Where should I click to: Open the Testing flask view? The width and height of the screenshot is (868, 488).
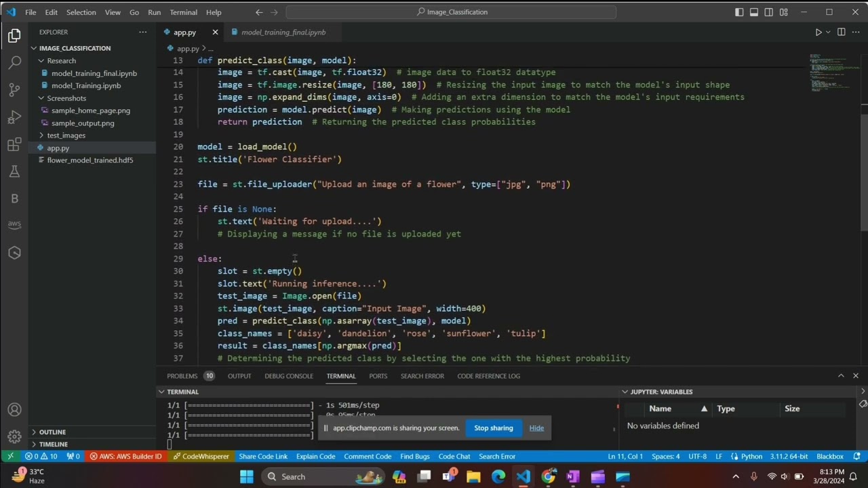(x=14, y=171)
